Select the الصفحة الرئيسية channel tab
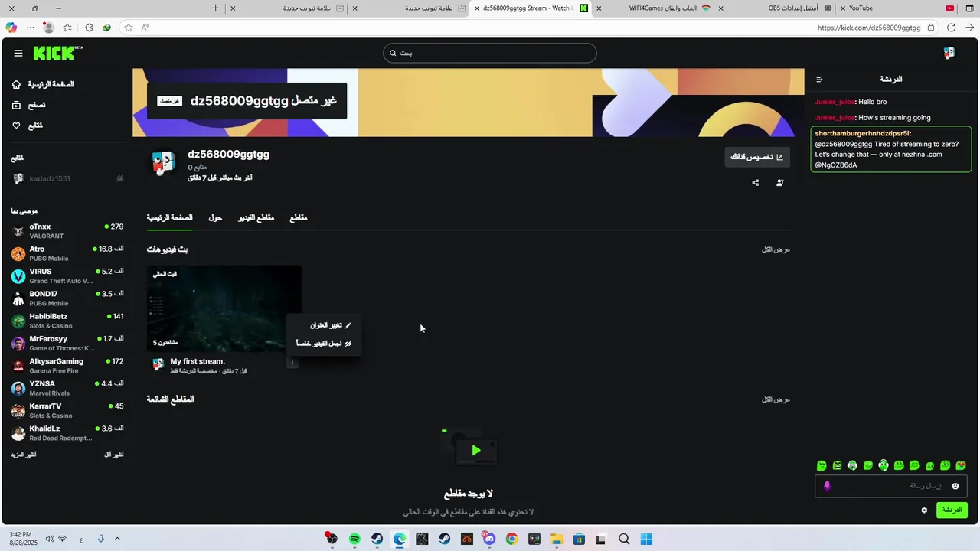The height and width of the screenshot is (551, 980). (x=169, y=218)
